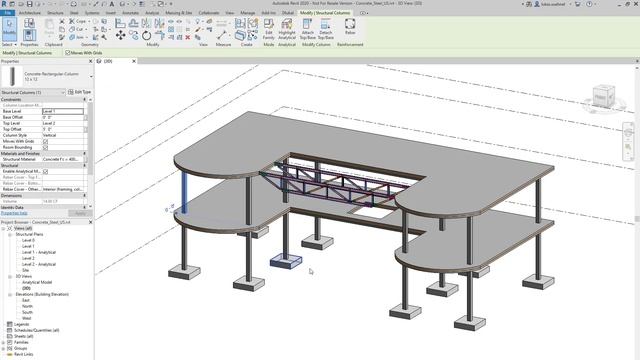The image size is (640, 360).
Task: Toggle the Room Bounding checkbox
Action: pyautogui.click(x=45, y=147)
